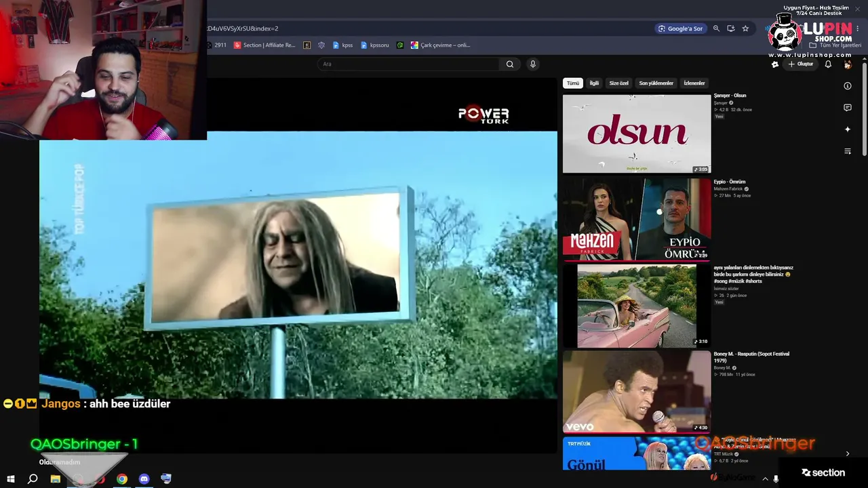Select the İlgili filter chip
Screen dimensions: 868x488
[x=594, y=83]
